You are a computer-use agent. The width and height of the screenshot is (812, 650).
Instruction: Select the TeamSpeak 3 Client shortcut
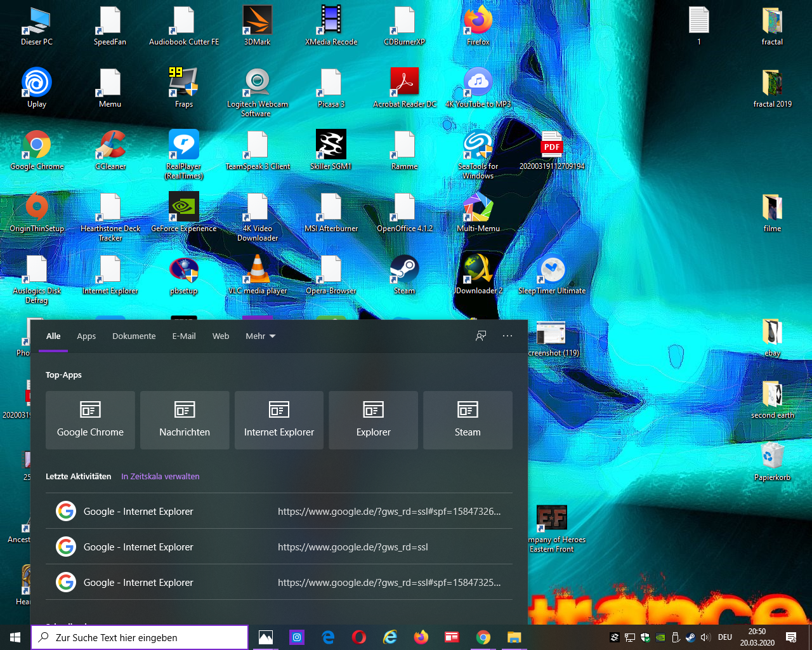[258, 150]
